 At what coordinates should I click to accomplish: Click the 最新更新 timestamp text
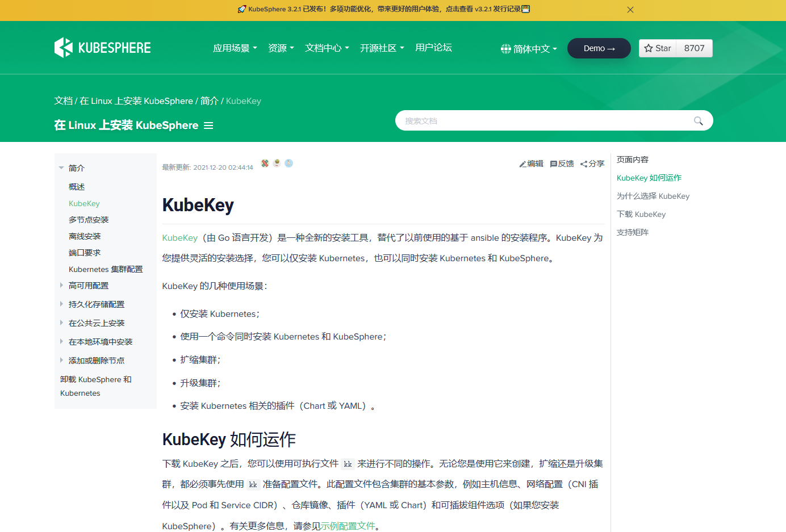coord(208,167)
